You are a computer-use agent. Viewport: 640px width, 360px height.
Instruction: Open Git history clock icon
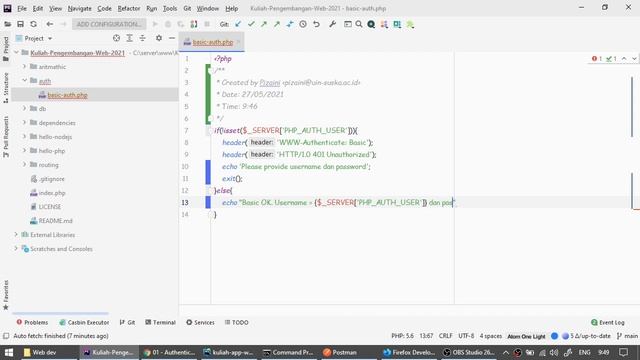coord(303,24)
